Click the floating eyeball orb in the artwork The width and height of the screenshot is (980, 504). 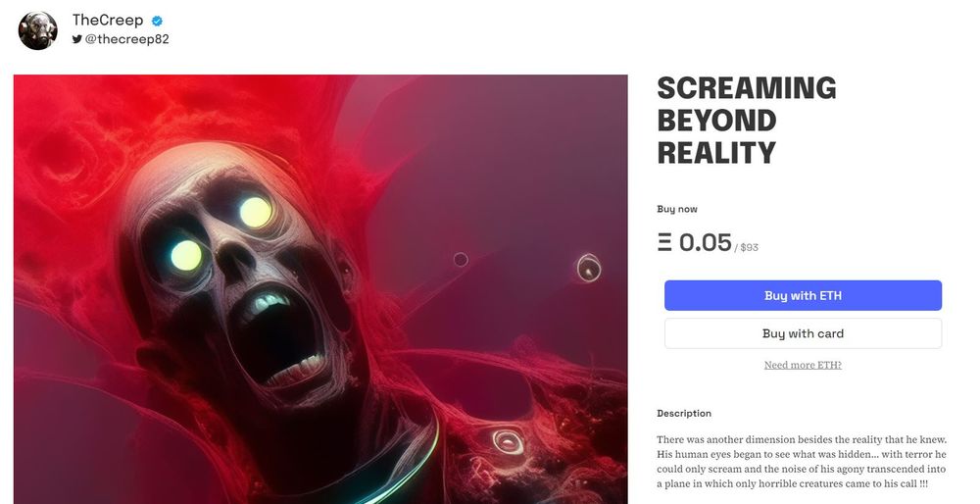(x=588, y=268)
